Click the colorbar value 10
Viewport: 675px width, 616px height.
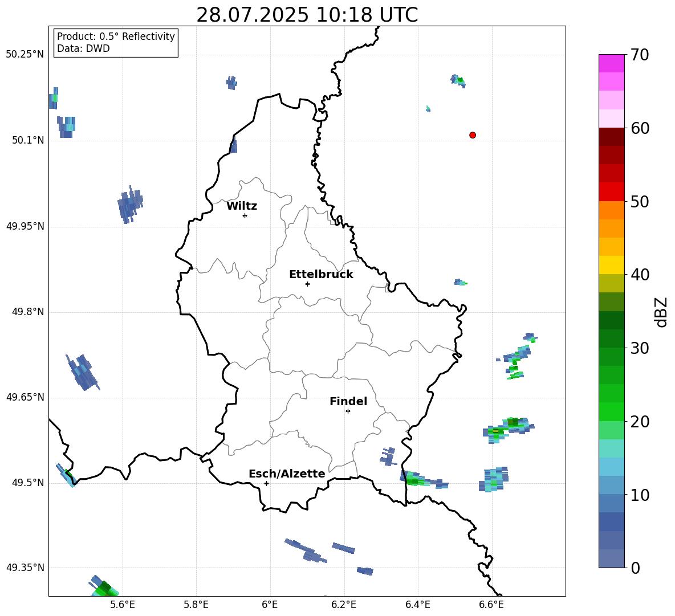click(x=640, y=495)
